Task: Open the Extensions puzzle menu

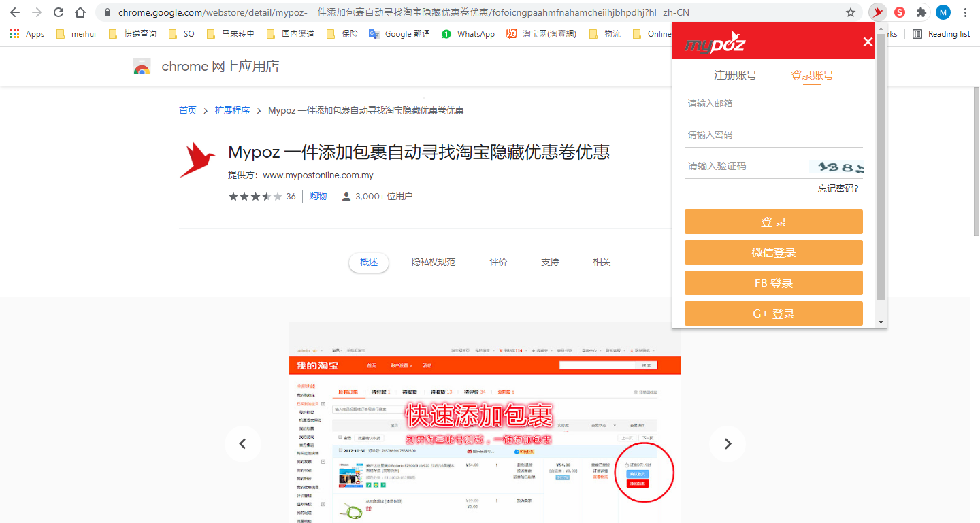Action: pos(921,12)
